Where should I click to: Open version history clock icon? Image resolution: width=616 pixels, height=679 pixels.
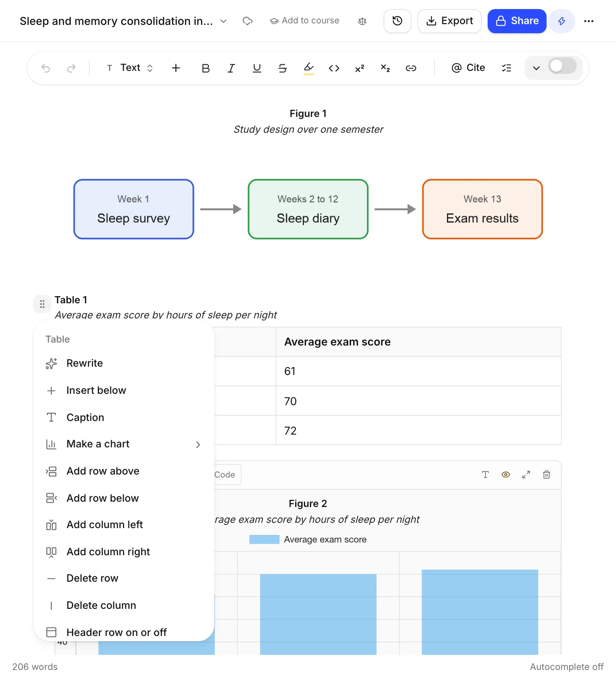coord(397,21)
